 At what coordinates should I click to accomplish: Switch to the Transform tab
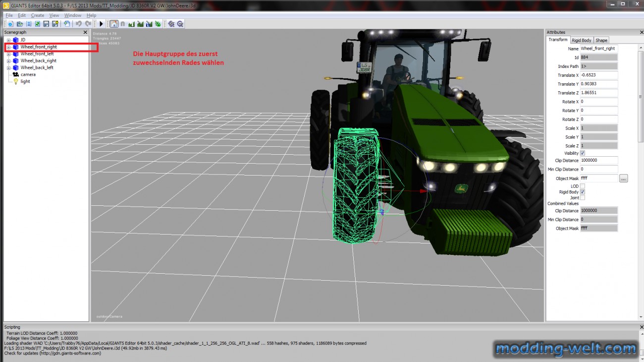coord(558,40)
